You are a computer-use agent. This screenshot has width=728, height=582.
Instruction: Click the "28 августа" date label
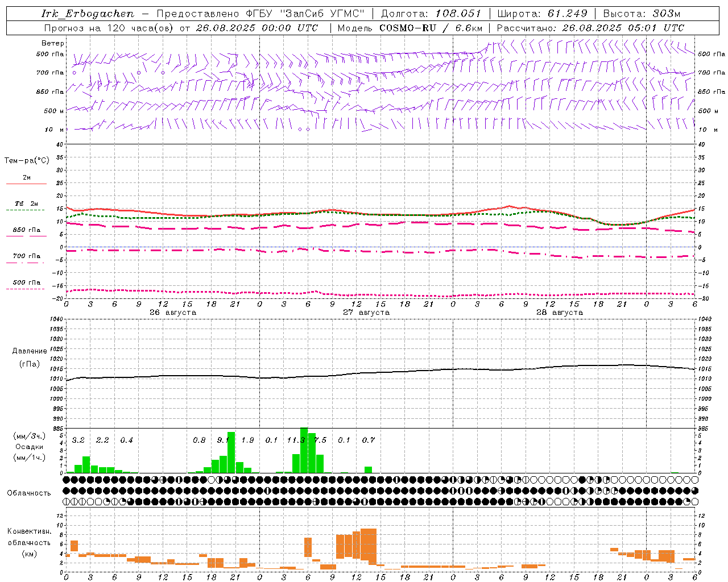pyautogui.click(x=560, y=313)
